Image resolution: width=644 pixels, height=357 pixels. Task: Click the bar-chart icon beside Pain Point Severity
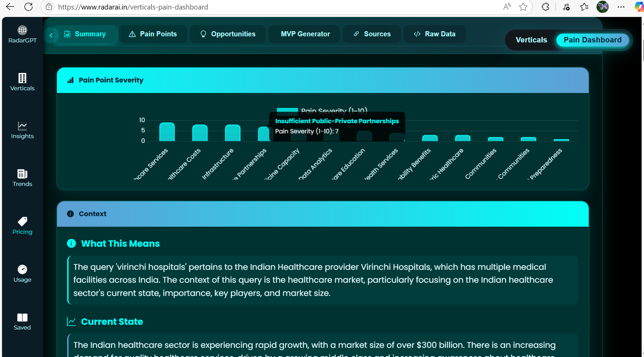coord(70,80)
